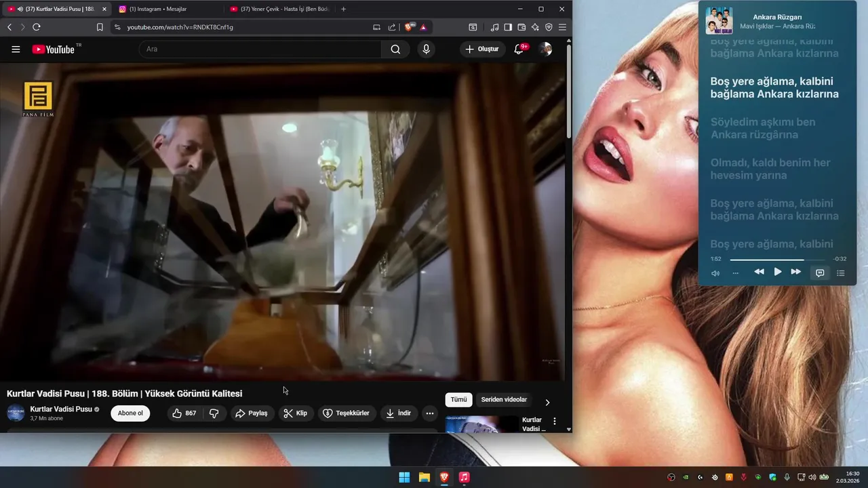Go back in browser history
The height and width of the screenshot is (488, 868).
point(9,27)
